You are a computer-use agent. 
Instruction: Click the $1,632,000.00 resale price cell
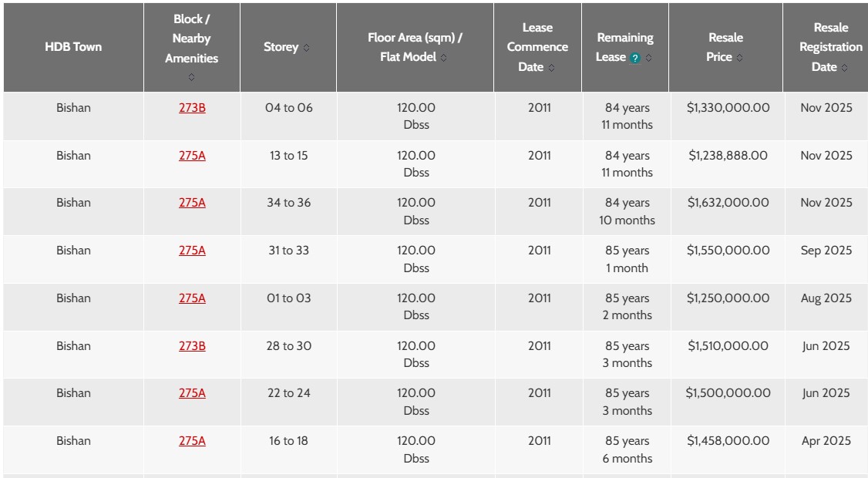point(728,203)
